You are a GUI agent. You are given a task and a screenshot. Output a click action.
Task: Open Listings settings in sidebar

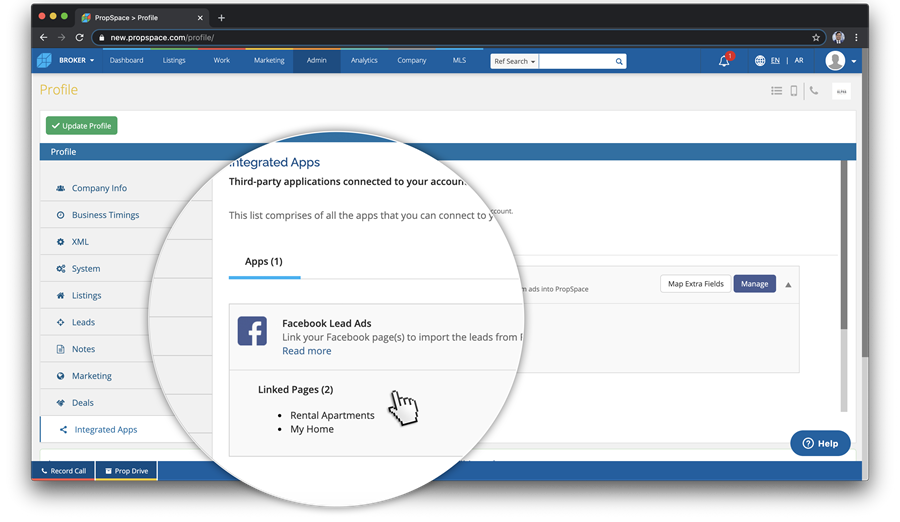pos(86,295)
